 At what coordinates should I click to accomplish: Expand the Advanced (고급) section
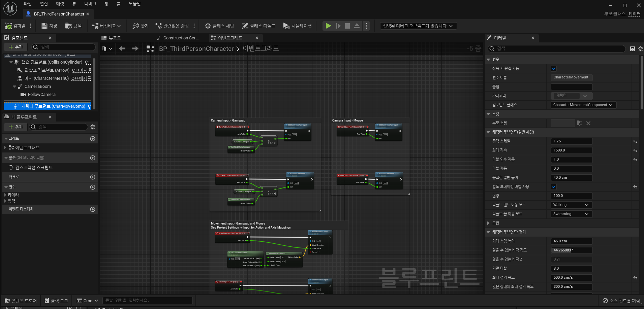[x=488, y=223]
